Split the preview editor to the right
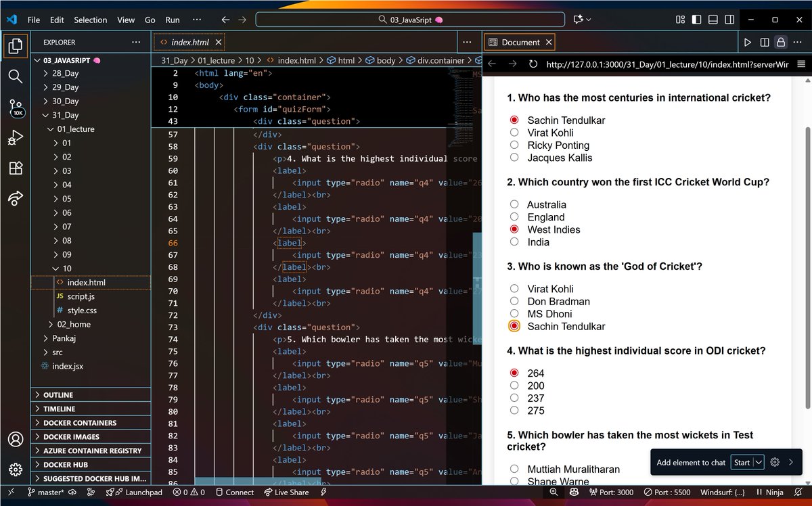The height and width of the screenshot is (506, 812). pyautogui.click(x=765, y=42)
